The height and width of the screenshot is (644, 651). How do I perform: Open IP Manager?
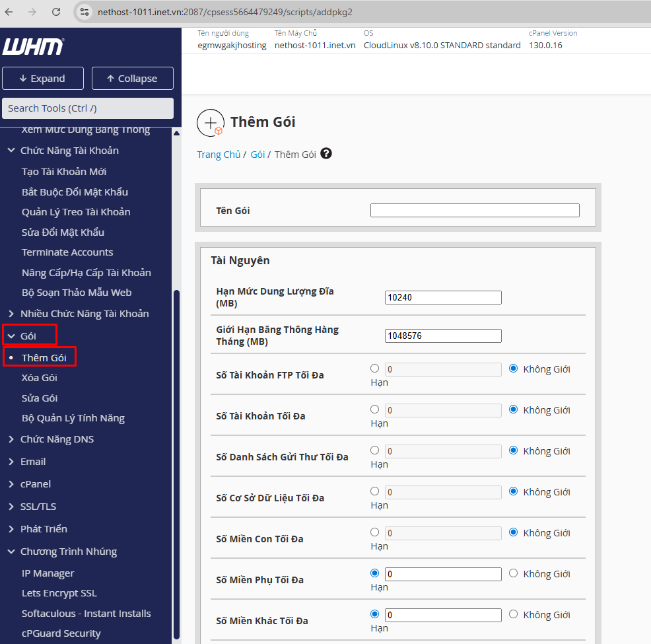[48, 573]
